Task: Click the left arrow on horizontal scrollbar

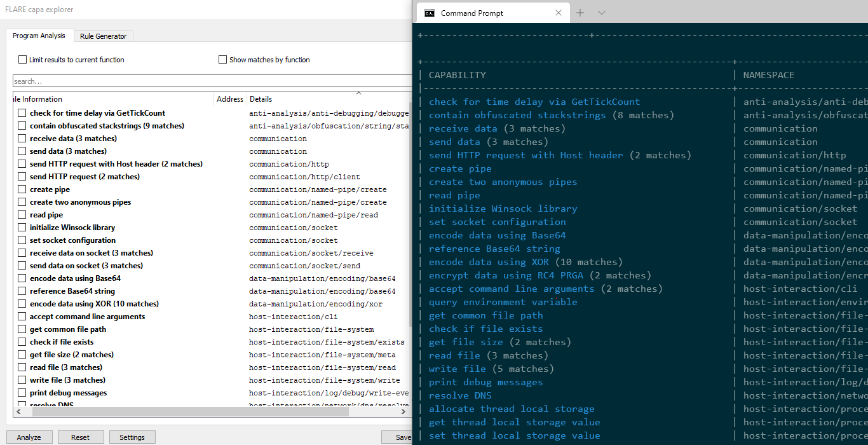Action: (19, 412)
